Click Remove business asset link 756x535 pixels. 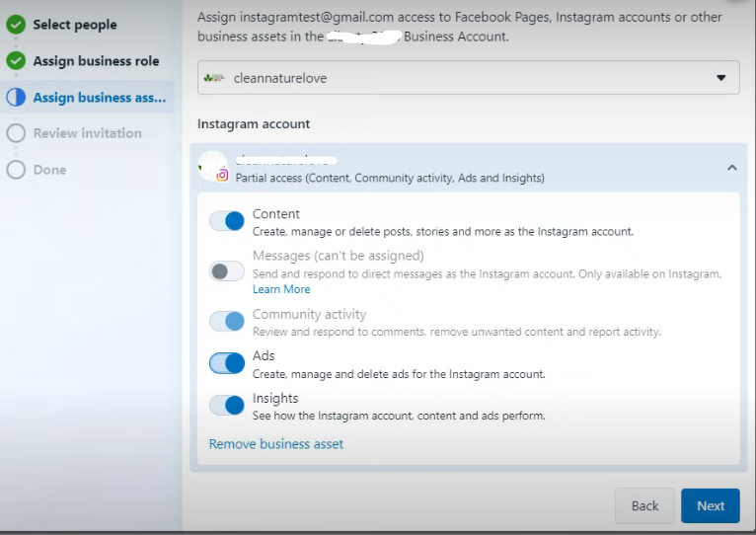pyautogui.click(x=275, y=444)
